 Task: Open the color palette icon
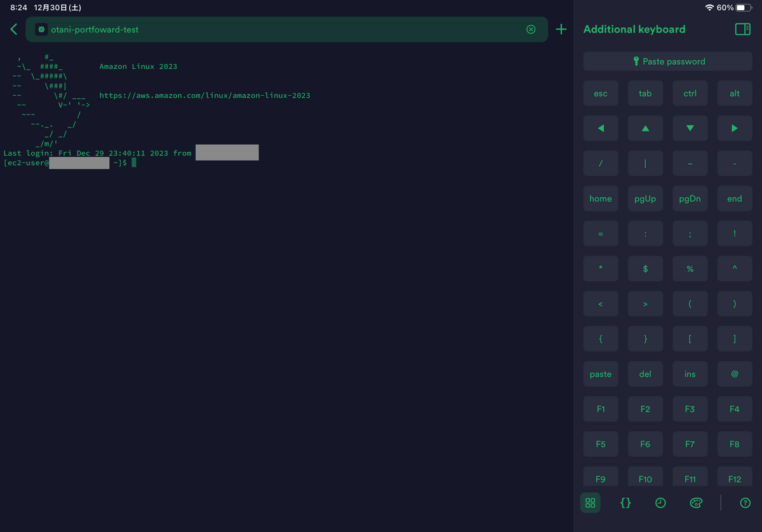tap(696, 503)
